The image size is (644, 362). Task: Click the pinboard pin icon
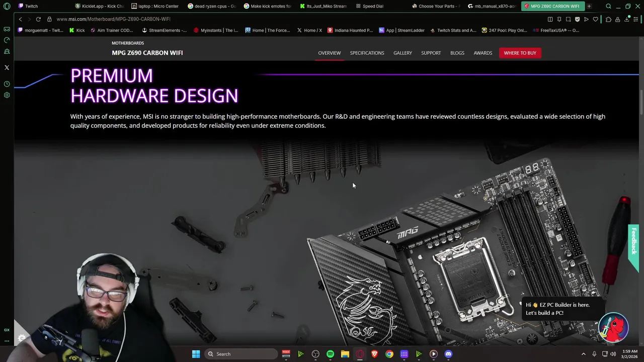[559, 19]
